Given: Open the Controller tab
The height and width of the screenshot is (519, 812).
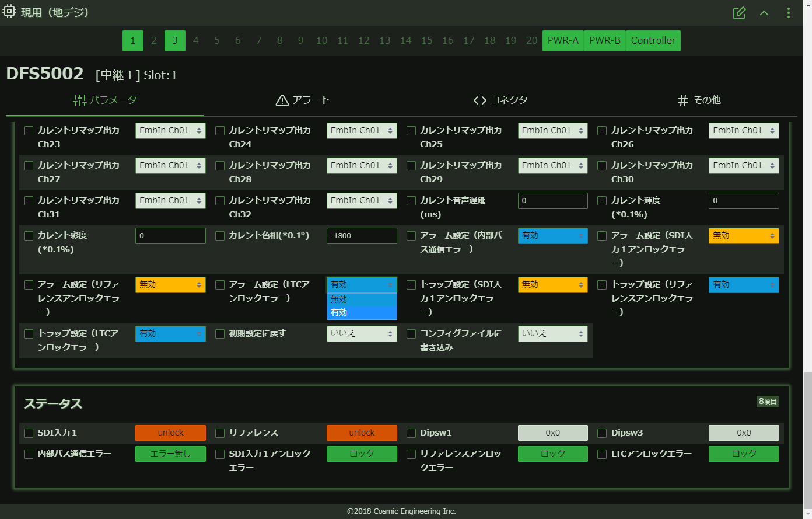Looking at the screenshot, I should [653, 41].
